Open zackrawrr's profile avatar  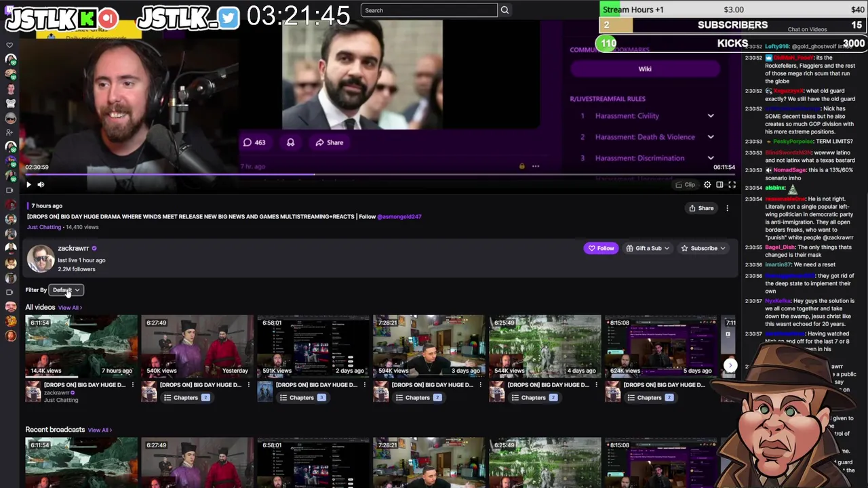pyautogui.click(x=40, y=258)
